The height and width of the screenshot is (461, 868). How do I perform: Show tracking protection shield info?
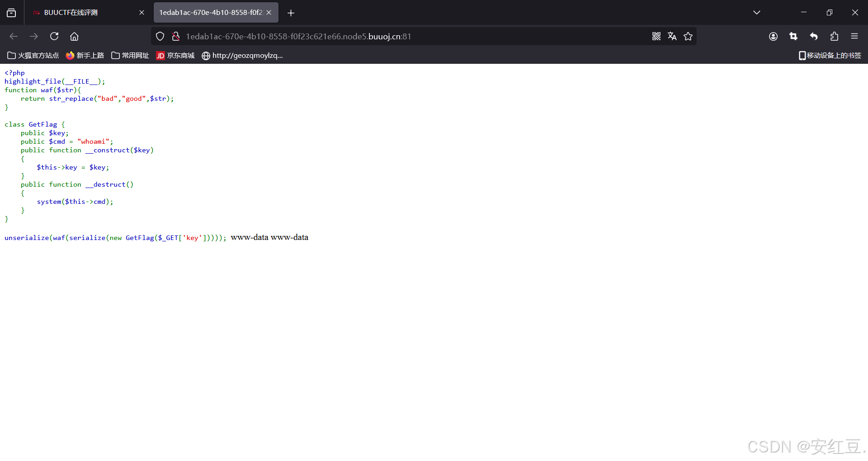tap(160, 36)
